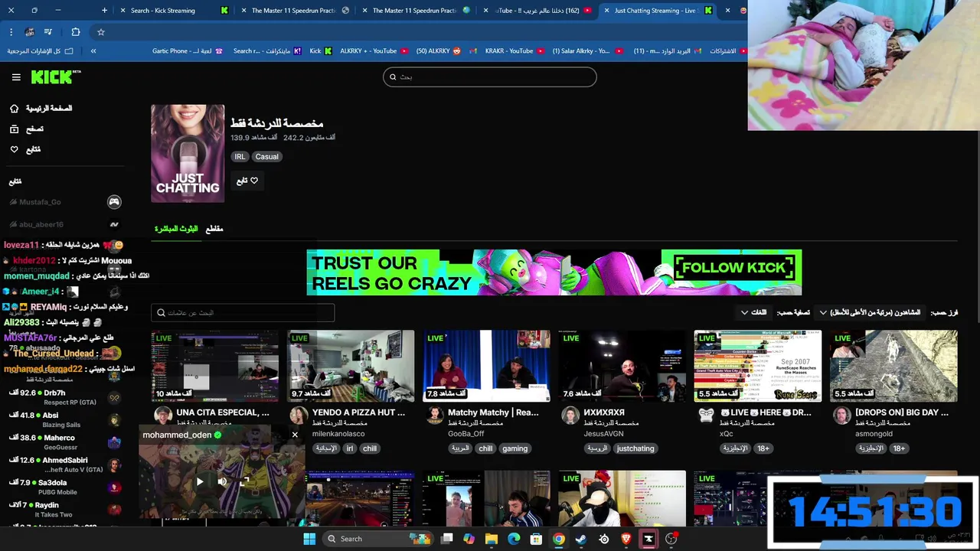Open File Explorer from taskbar
This screenshot has height=551, width=980.
(x=492, y=539)
